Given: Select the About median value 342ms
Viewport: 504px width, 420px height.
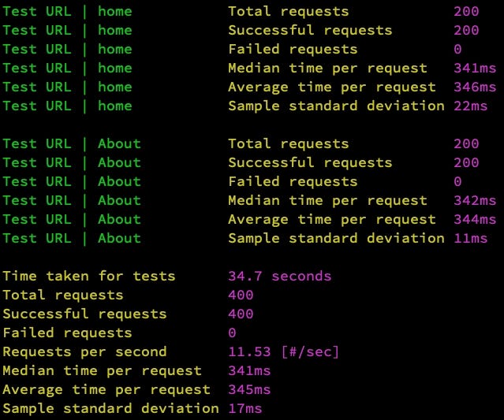Looking at the screenshot, I should click(x=475, y=201).
